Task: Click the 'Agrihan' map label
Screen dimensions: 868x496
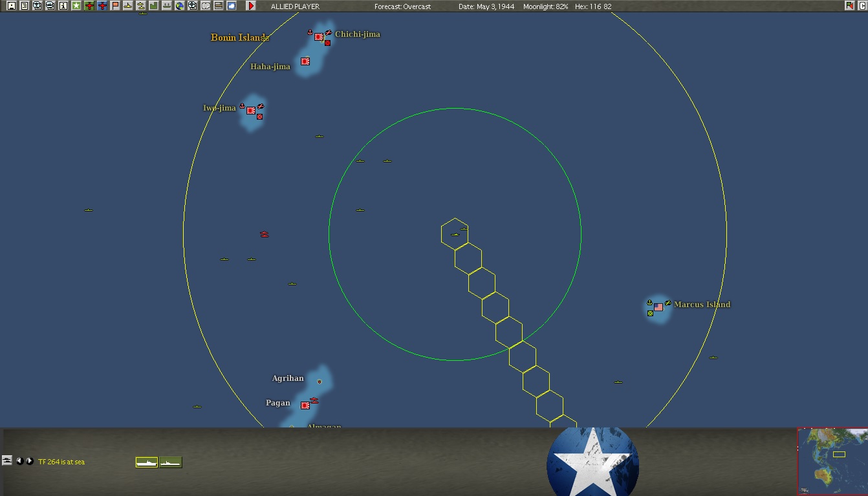Action: 288,378
